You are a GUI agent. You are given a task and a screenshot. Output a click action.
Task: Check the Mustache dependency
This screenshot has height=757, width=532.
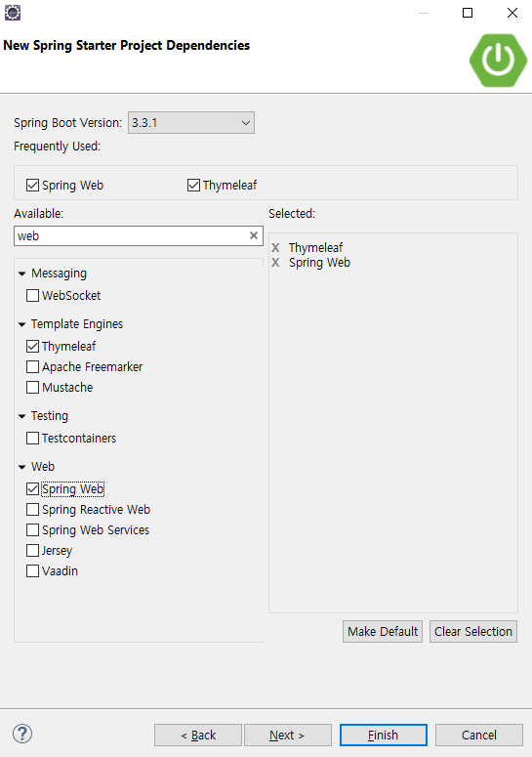coord(32,387)
